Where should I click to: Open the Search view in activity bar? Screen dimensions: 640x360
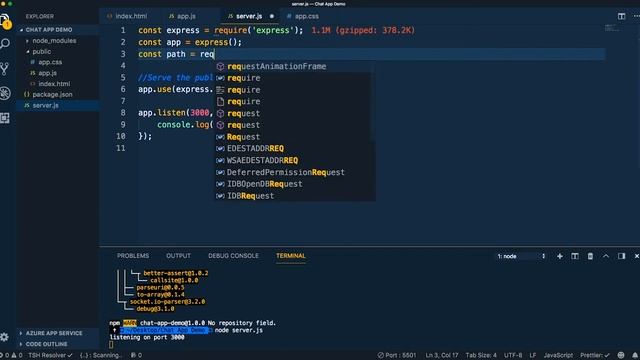pyautogui.click(x=5, y=44)
